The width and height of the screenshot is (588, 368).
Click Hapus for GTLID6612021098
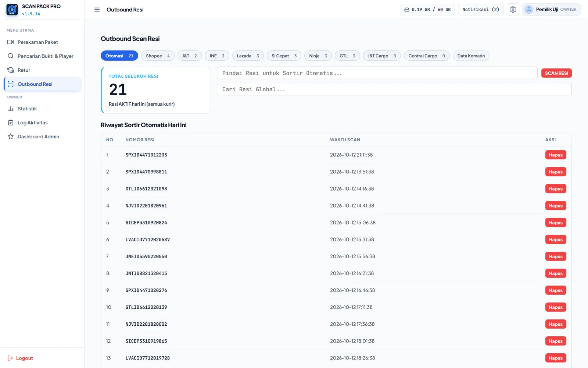556,189
